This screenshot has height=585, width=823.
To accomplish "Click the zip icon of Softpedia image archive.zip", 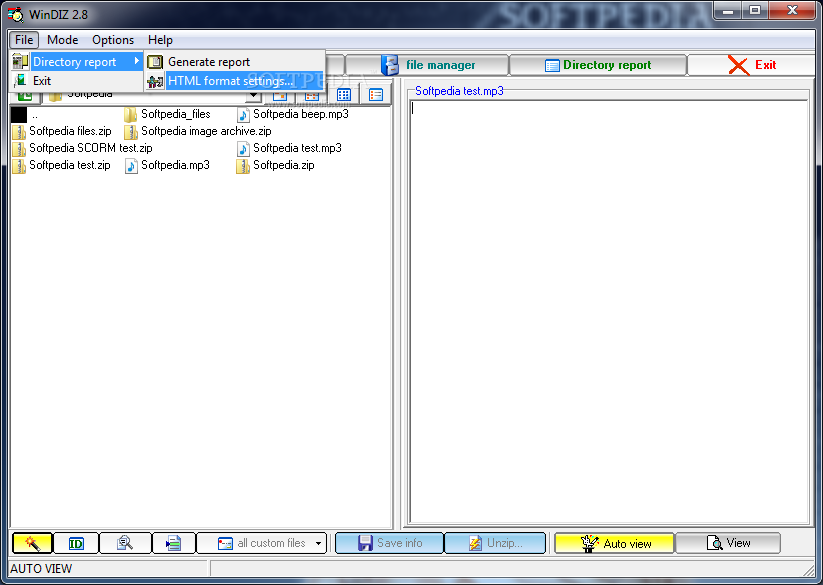I will point(131,132).
